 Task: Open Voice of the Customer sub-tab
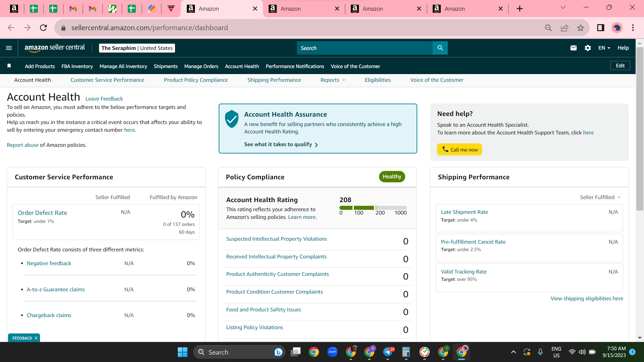click(x=437, y=80)
